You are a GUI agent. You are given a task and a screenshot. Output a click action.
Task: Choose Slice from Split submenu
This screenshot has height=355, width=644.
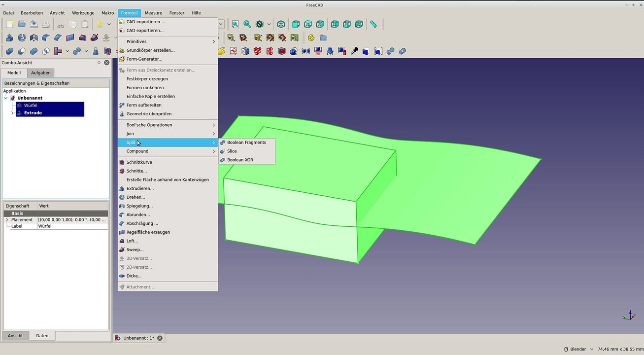tap(247, 151)
